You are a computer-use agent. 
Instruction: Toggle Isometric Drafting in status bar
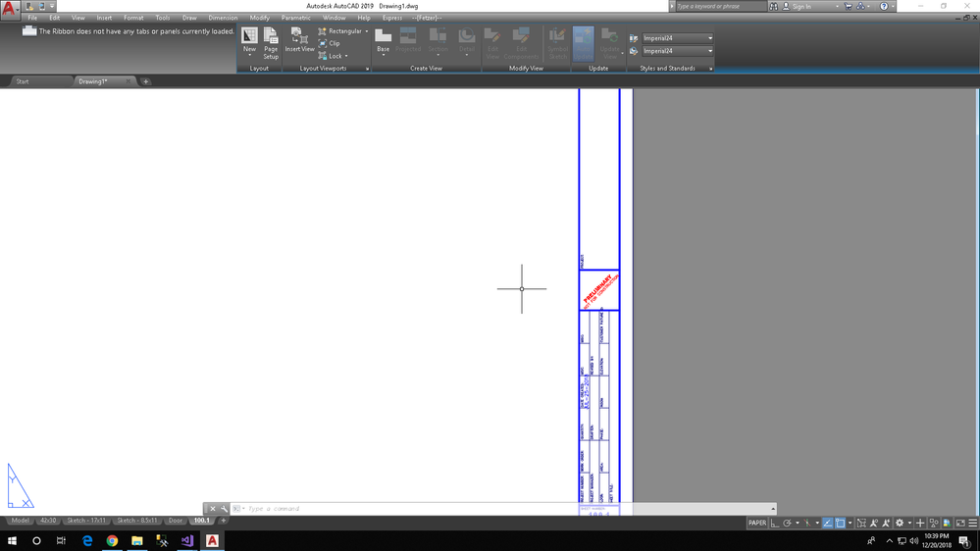point(807,523)
